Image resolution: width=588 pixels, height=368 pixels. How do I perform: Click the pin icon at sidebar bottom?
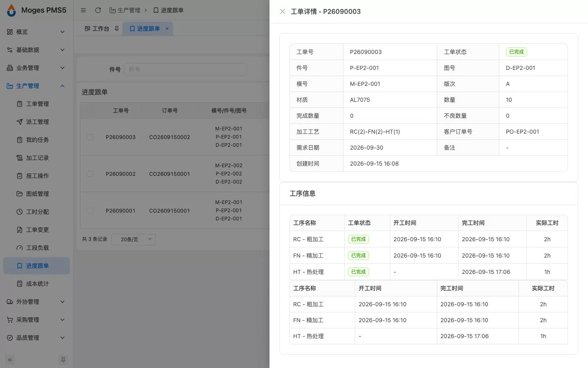(x=63, y=360)
